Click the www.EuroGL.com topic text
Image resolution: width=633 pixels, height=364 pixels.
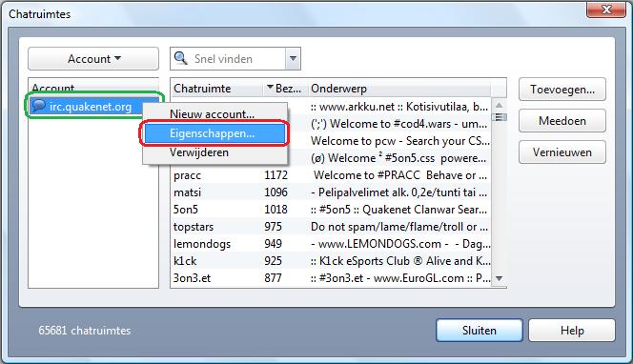coord(400,278)
